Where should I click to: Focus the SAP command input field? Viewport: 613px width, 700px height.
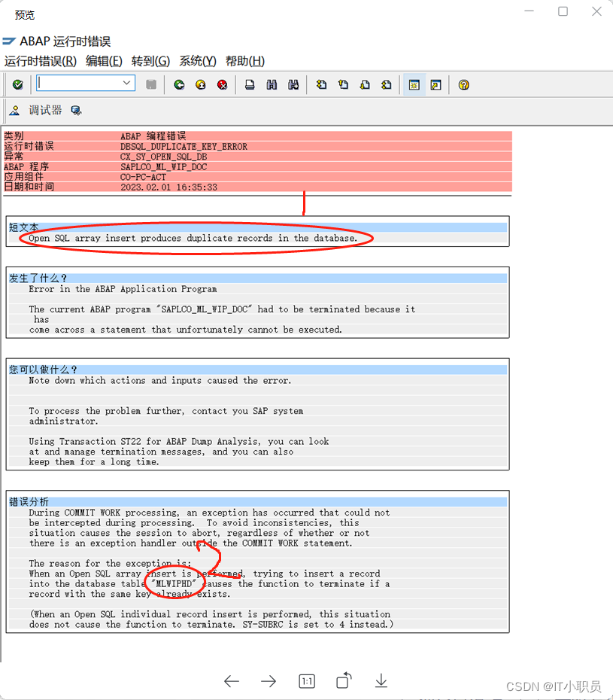[x=86, y=83]
